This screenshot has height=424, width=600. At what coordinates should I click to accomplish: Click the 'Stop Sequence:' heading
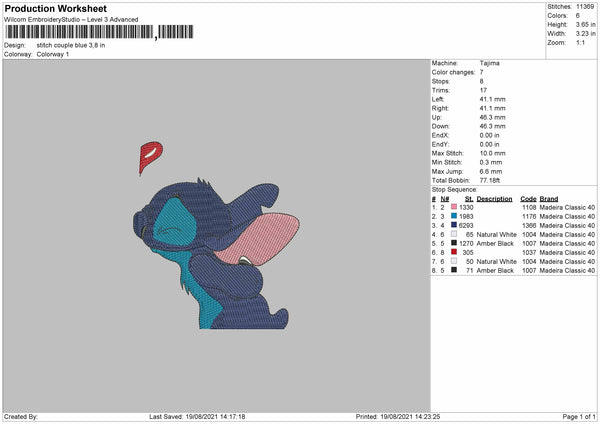tap(455, 190)
